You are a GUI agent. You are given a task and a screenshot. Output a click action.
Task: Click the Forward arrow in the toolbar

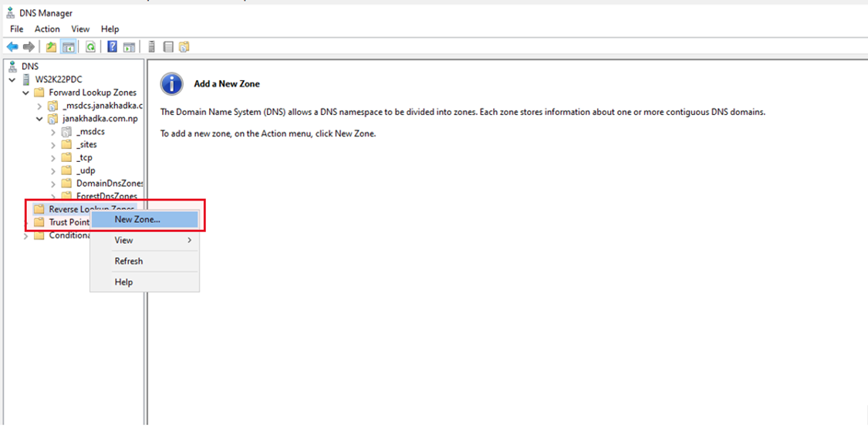[x=29, y=46]
